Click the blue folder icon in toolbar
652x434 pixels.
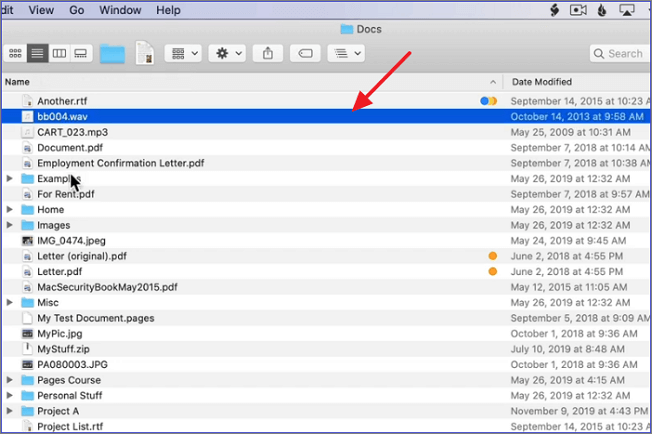coord(111,53)
